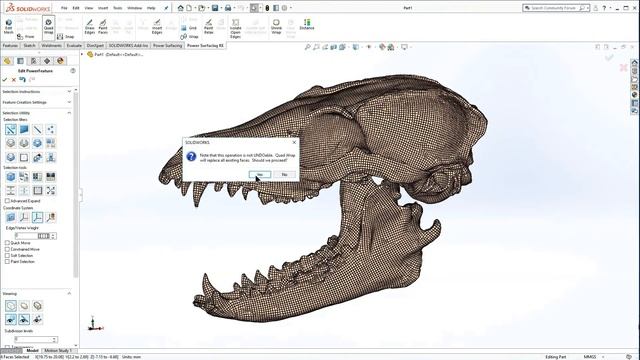Click the Wrap tool below Grid

189,36
